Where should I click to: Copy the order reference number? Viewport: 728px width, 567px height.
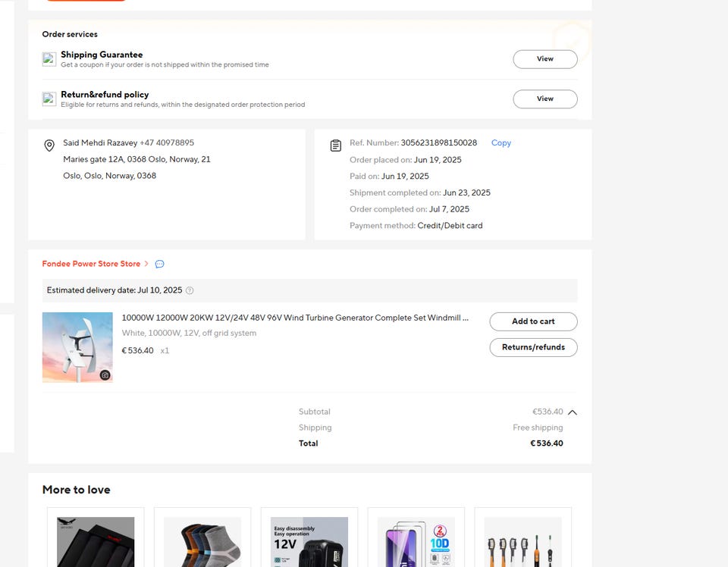pyautogui.click(x=501, y=143)
